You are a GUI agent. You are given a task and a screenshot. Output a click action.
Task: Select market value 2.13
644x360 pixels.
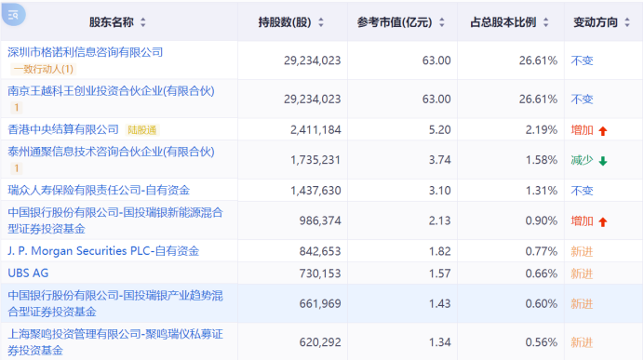pyautogui.click(x=440, y=220)
